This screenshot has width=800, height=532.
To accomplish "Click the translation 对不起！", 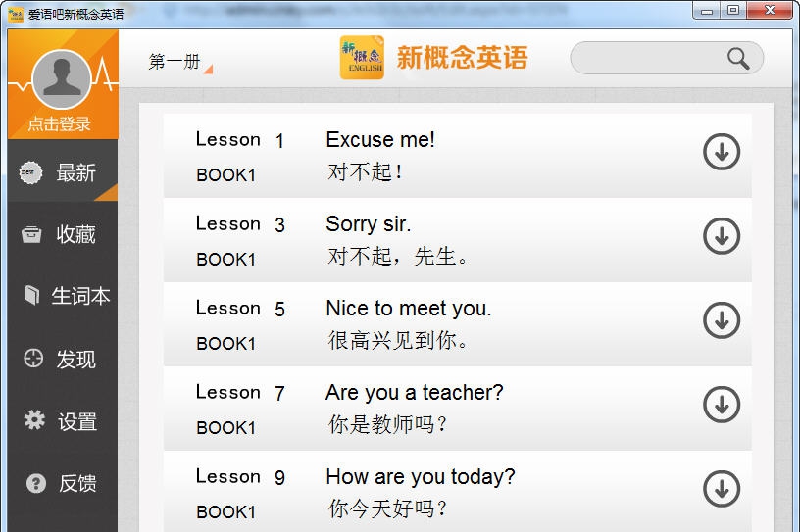I will (x=366, y=171).
